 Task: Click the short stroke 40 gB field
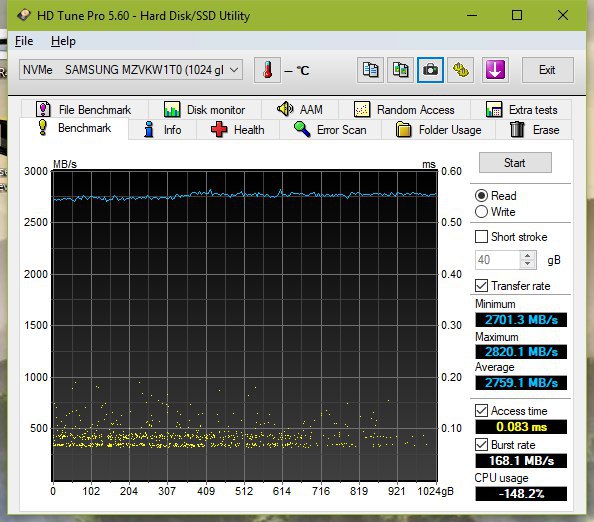tap(498, 260)
